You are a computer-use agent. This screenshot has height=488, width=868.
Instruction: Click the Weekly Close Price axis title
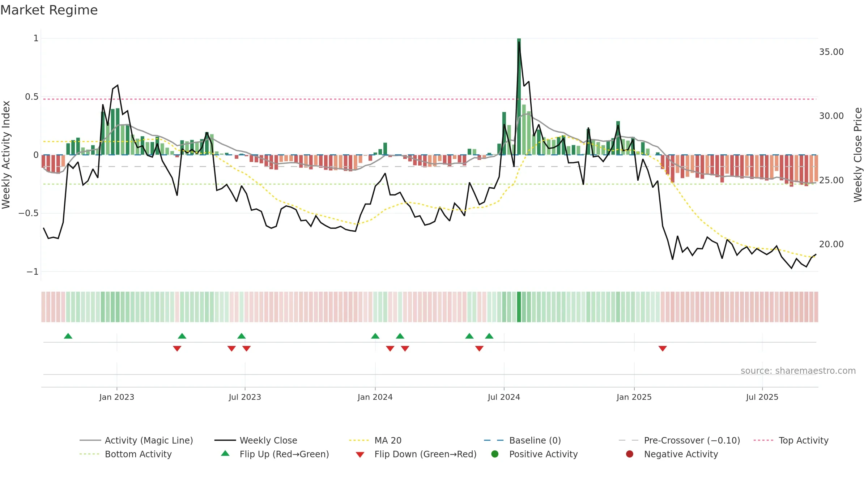858,155
